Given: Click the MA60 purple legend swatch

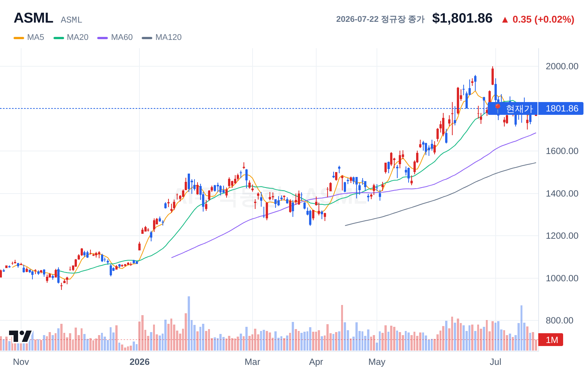Looking at the screenshot, I should [103, 38].
